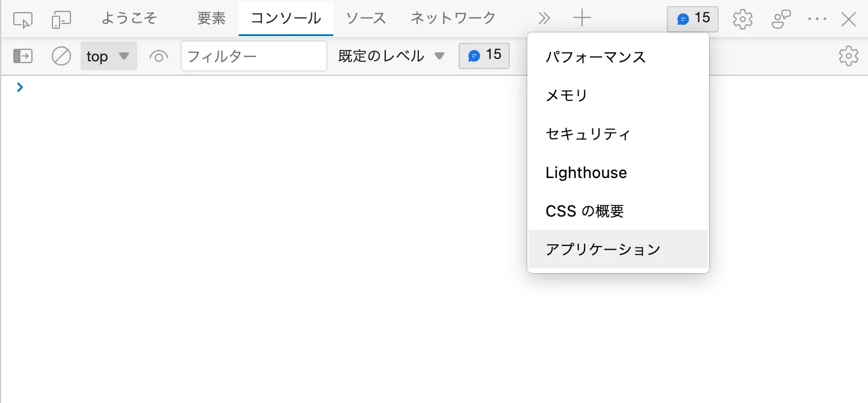Activate the inspect element picker icon
Screen dimensions: 868x403
[x=22, y=19]
